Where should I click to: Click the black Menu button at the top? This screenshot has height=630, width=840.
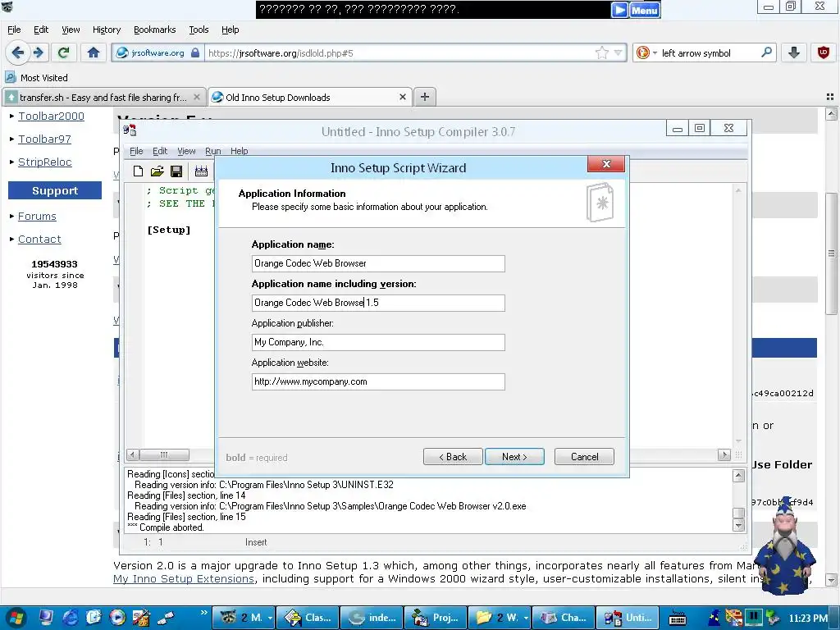(x=645, y=10)
